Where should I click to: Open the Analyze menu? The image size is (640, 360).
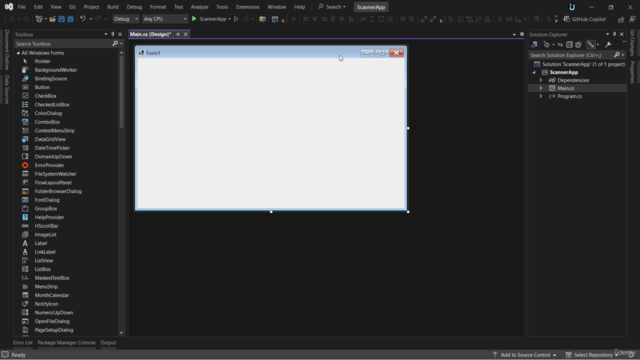click(x=199, y=7)
